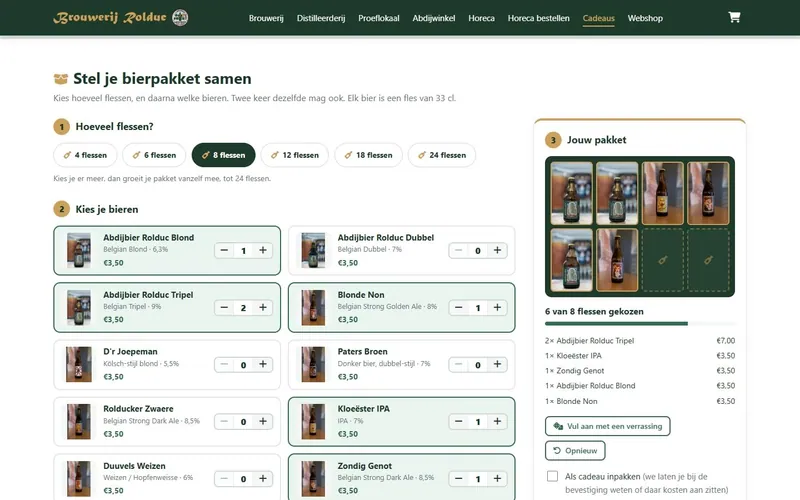Click minus on Duuvels Weizen
Viewport: 800px width, 500px height.
224,479
